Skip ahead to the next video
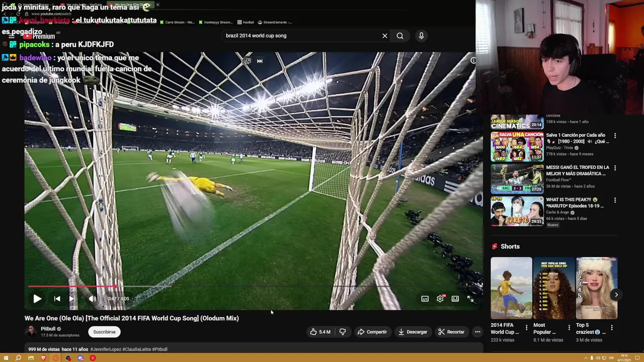This screenshot has height=362, width=644. (x=72, y=299)
